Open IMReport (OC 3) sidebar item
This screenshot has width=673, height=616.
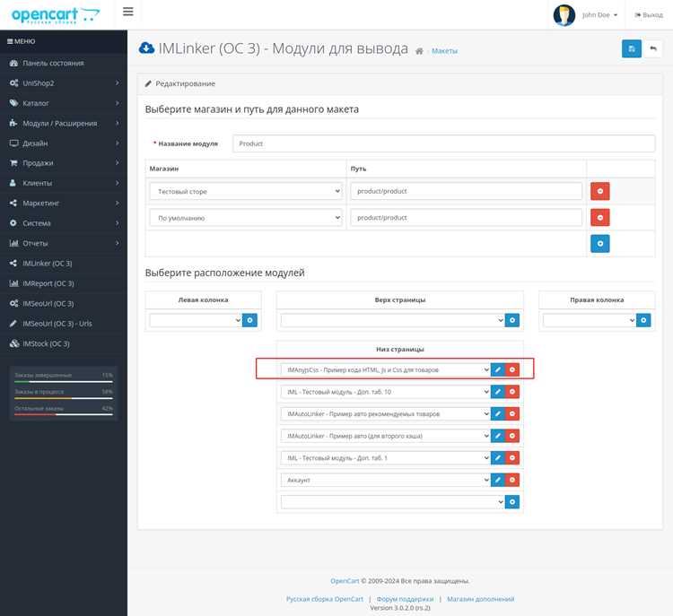click(x=64, y=283)
